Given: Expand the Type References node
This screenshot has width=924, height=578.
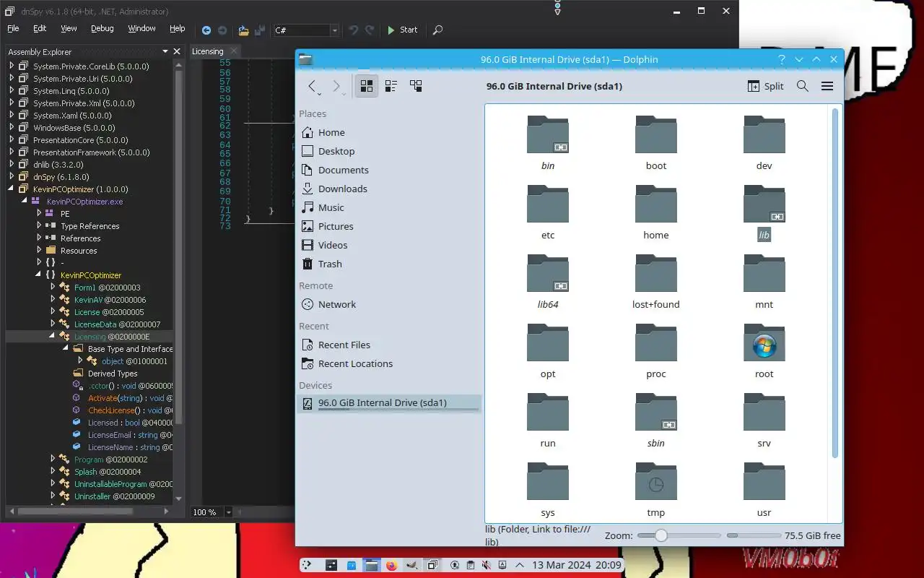Looking at the screenshot, I should click(x=39, y=225).
